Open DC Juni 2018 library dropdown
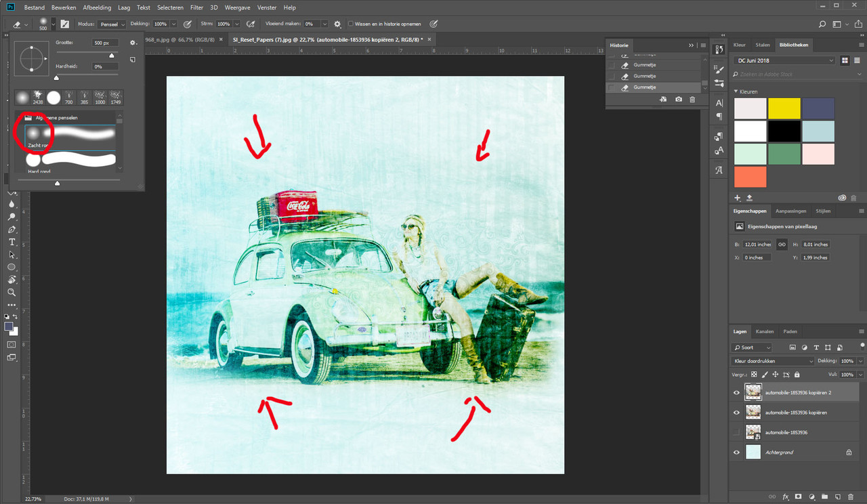867x504 pixels. 784,60
